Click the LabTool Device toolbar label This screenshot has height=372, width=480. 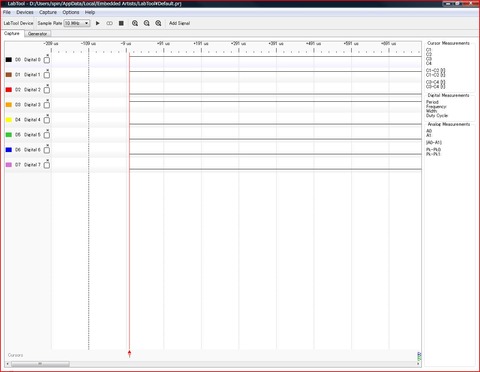pos(18,23)
